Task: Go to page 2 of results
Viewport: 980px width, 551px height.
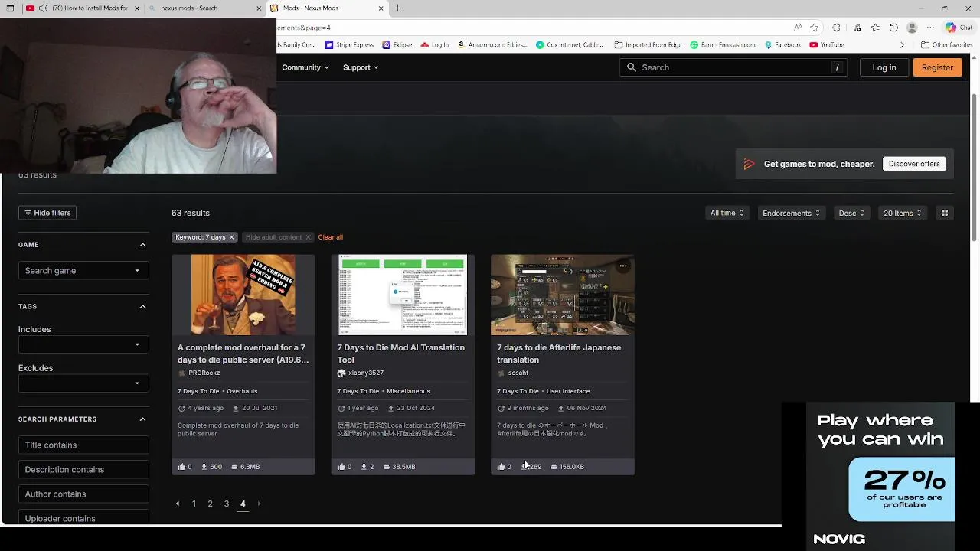Action: [x=210, y=504]
